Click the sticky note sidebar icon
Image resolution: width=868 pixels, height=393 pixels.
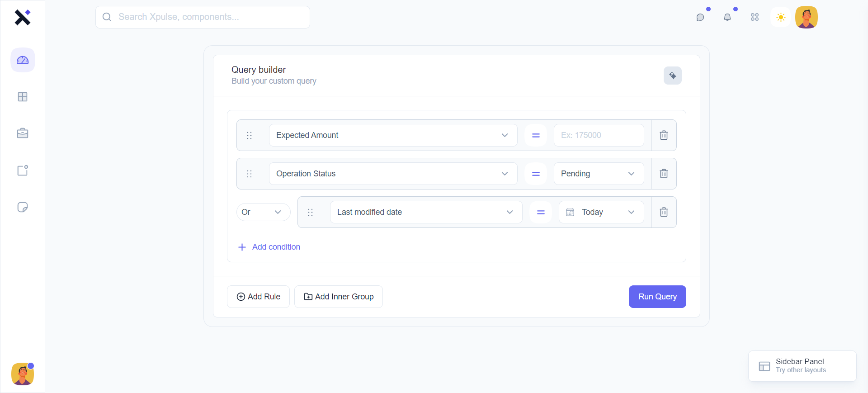23,207
